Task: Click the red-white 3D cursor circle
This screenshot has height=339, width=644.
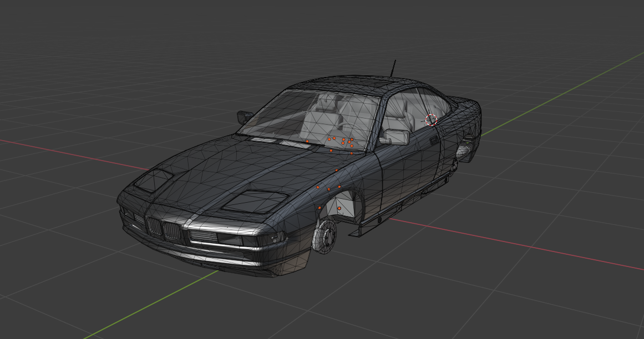Action: click(431, 120)
